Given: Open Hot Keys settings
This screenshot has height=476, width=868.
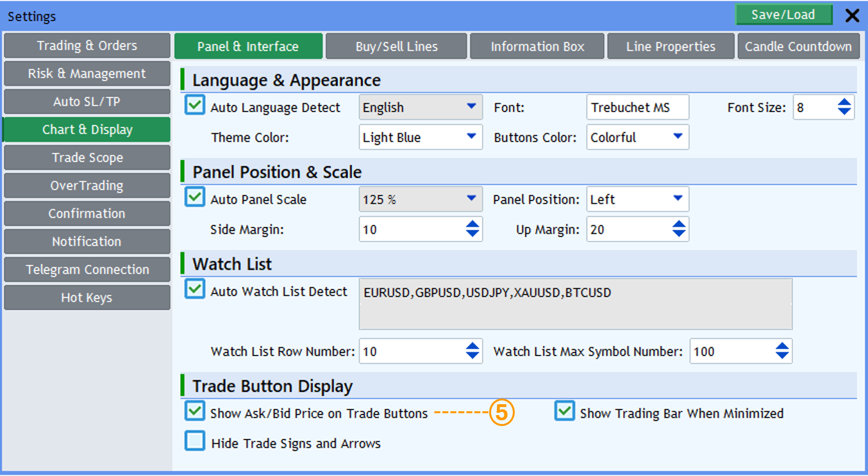Looking at the screenshot, I should click(87, 298).
